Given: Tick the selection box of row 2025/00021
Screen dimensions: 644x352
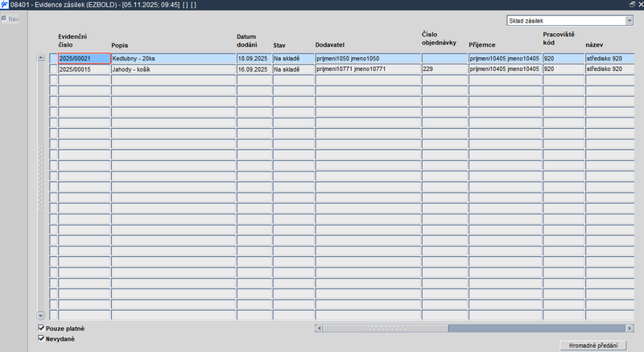Looking at the screenshot, I should (53, 58).
